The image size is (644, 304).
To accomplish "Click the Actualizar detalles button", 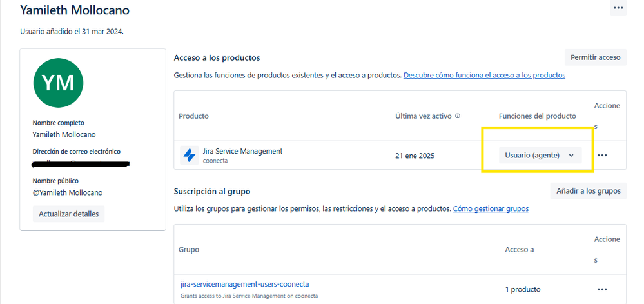I will click(68, 214).
